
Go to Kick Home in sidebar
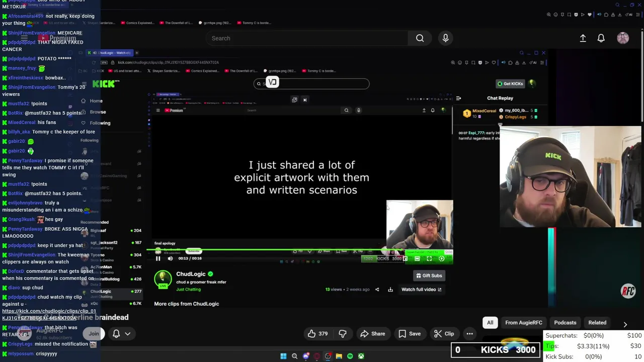point(93,101)
